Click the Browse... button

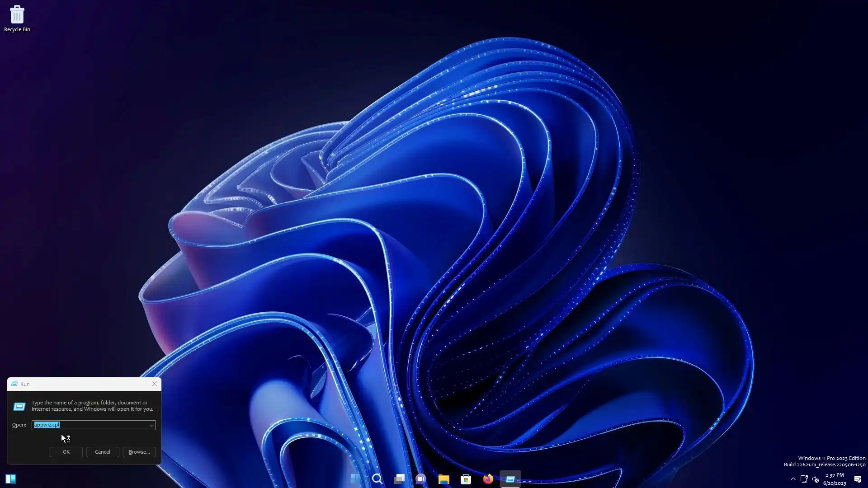(139, 452)
